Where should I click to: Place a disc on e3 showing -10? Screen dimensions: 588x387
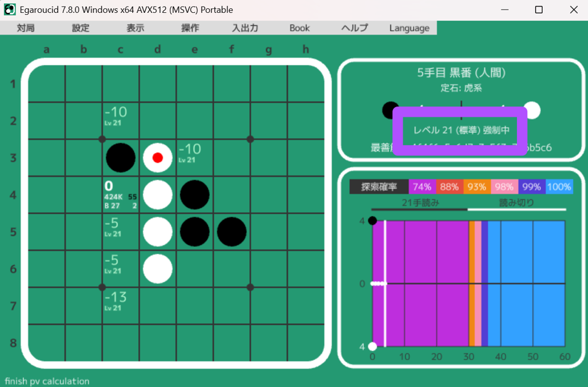click(194, 158)
